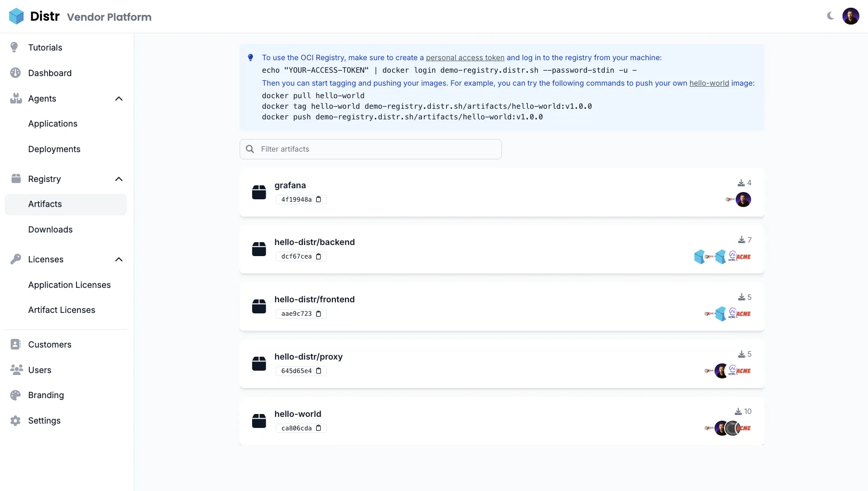Go to Downloads in sidebar
This screenshot has width=868, height=491.
51,230
